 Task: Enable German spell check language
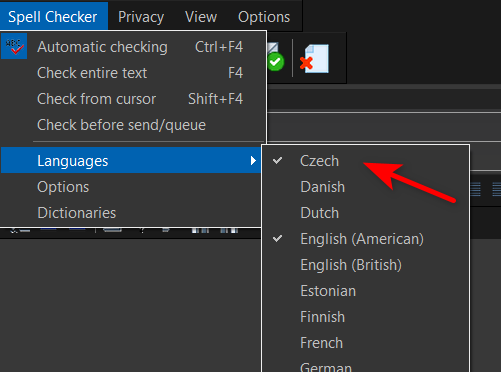(x=366, y=365)
